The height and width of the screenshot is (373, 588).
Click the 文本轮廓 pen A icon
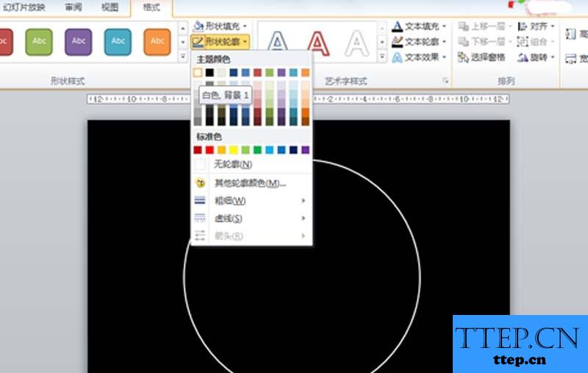397,42
